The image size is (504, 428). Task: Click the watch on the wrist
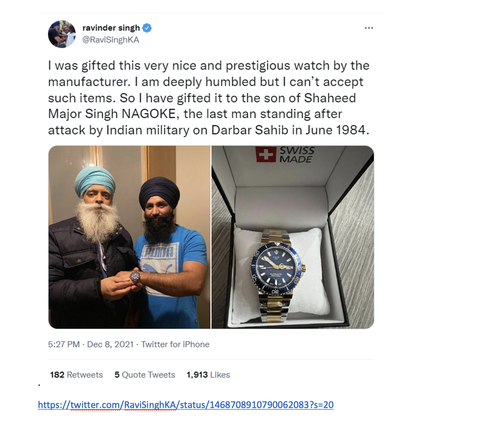[x=135, y=276]
